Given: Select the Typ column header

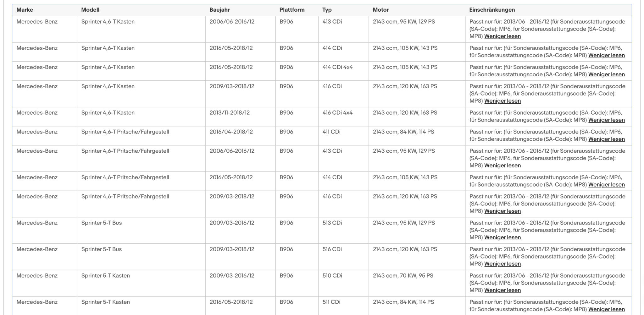Looking at the screenshot, I should point(327,10).
